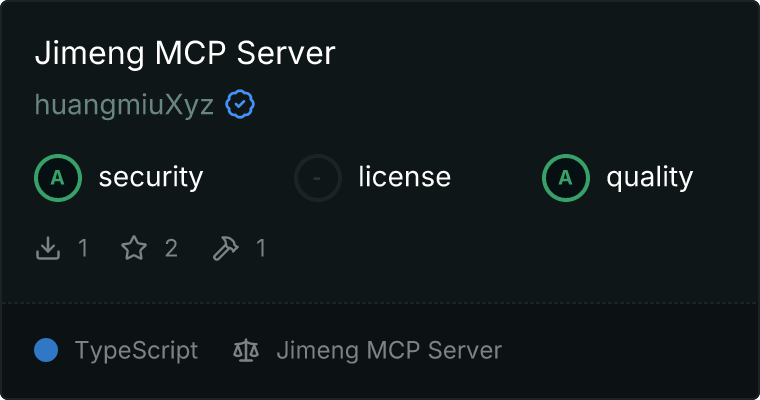Click the download icon

[48, 248]
